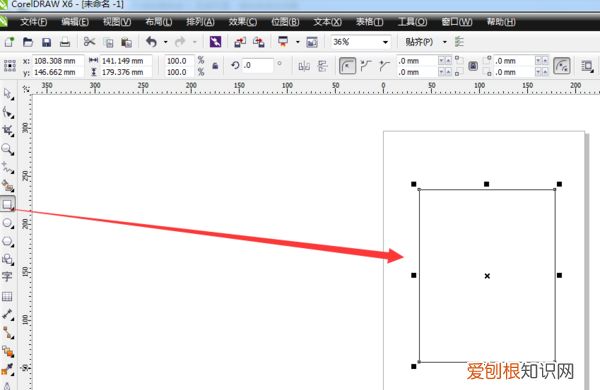Viewport: 600px width, 390px height.
Task: Toggle the lock ratio padlock
Action: click(x=215, y=66)
